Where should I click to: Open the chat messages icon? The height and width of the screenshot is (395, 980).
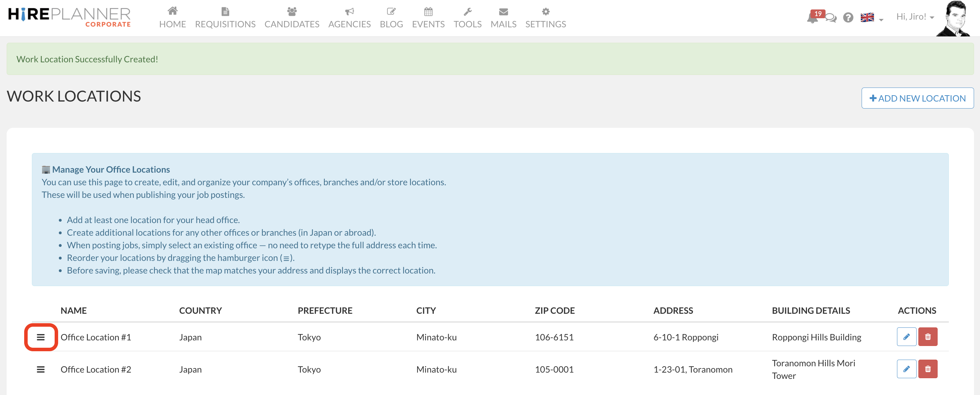point(831,18)
